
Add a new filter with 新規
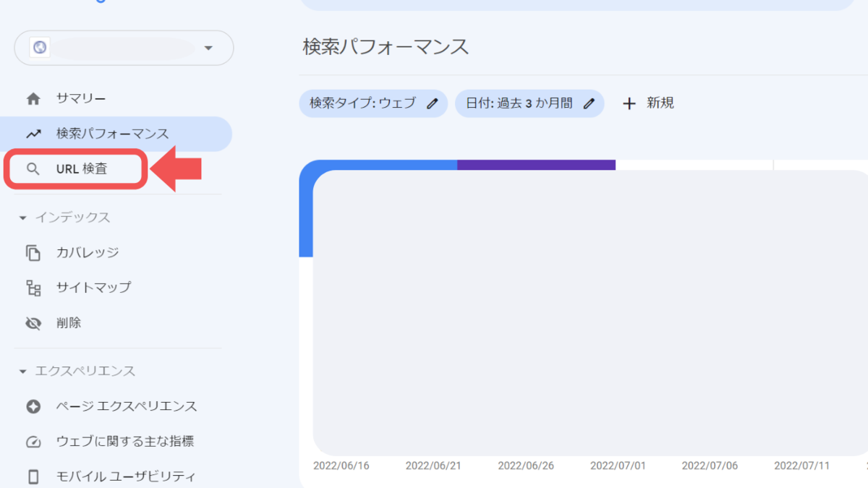pos(648,103)
